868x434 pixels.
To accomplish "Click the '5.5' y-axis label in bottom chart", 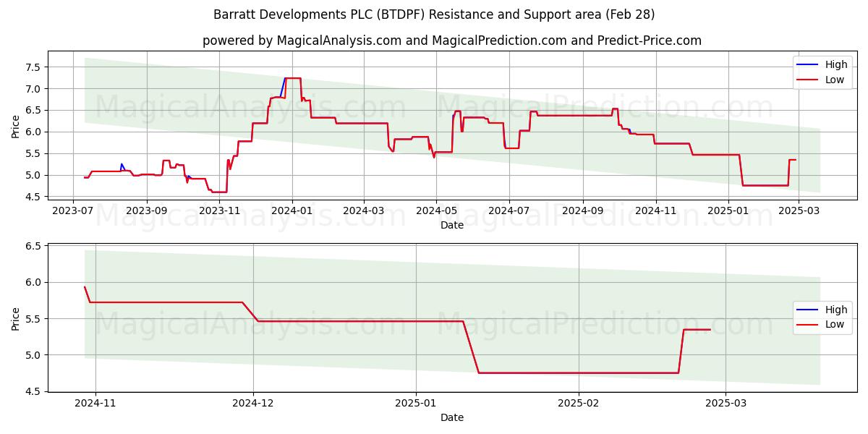I will point(35,318).
